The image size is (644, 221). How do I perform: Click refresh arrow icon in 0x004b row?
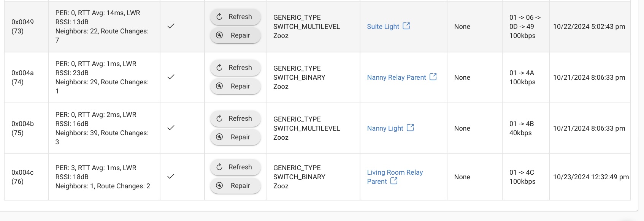tap(219, 118)
